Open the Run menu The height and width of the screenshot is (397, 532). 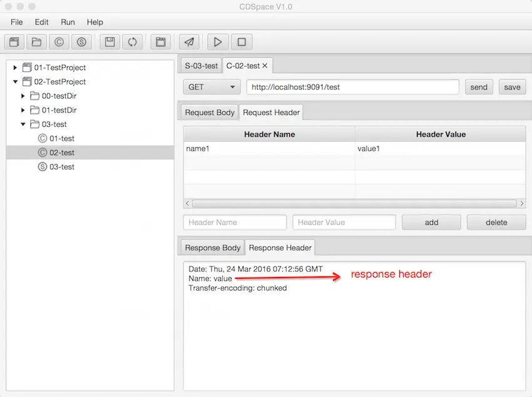pos(68,22)
